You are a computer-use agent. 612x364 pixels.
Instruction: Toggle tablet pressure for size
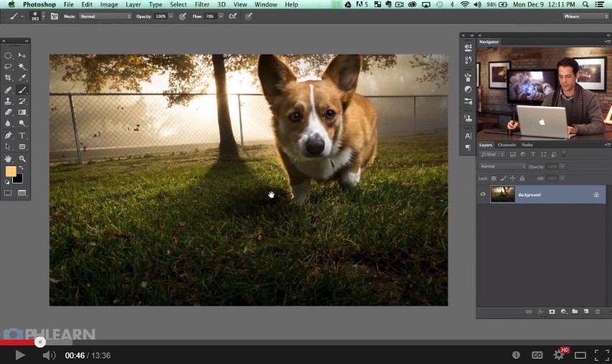(x=248, y=16)
